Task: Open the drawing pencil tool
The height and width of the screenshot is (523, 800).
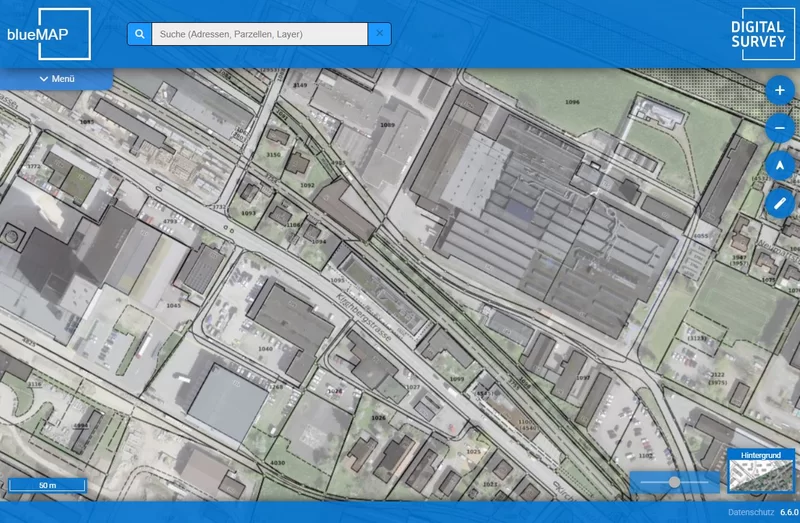Action: (780, 204)
